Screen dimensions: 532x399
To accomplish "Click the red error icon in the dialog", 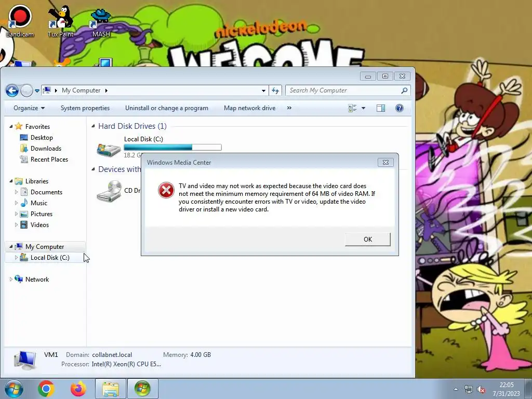I will (x=166, y=190).
